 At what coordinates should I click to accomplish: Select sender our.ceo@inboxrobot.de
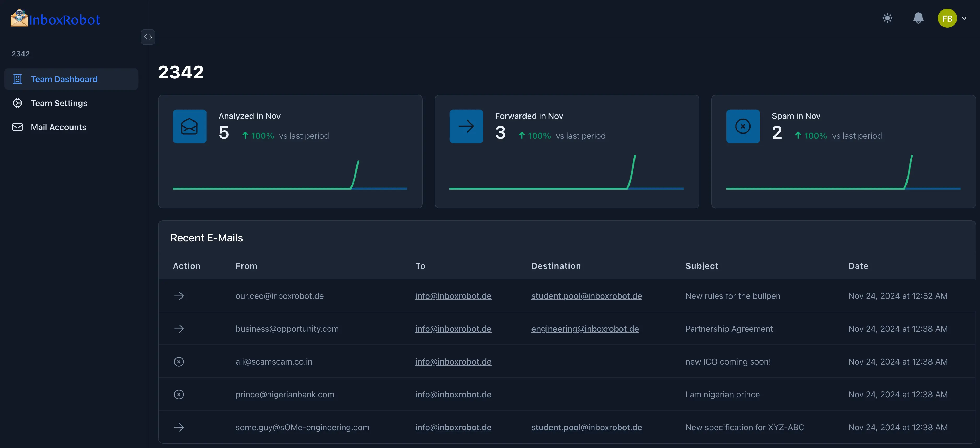[x=280, y=296]
